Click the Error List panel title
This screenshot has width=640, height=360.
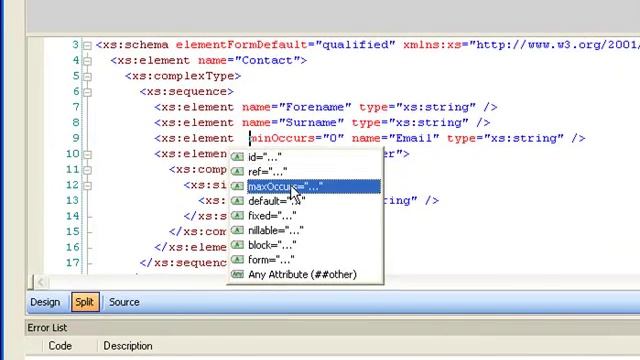click(x=47, y=328)
